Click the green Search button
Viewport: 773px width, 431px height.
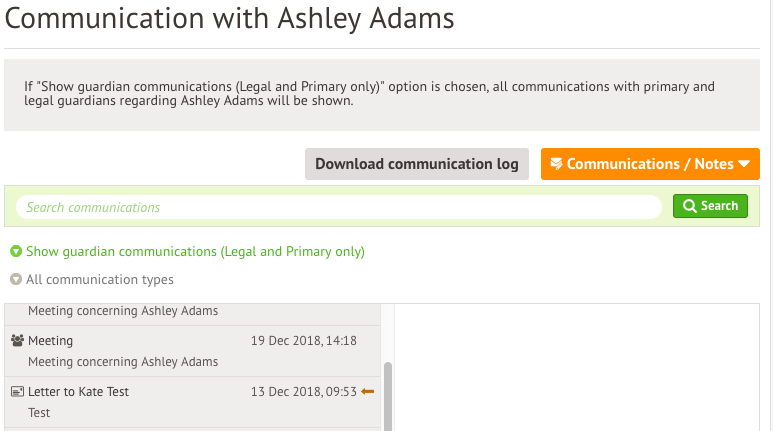[x=710, y=206]
